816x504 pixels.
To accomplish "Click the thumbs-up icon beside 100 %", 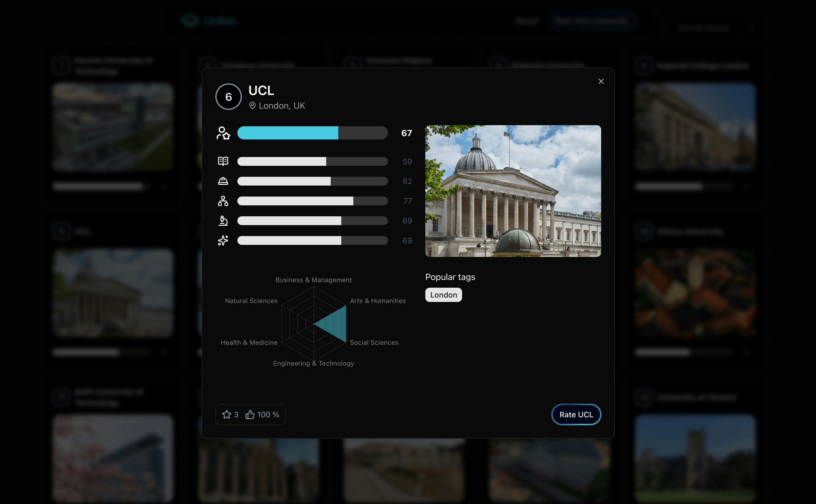I will point(250,414).
